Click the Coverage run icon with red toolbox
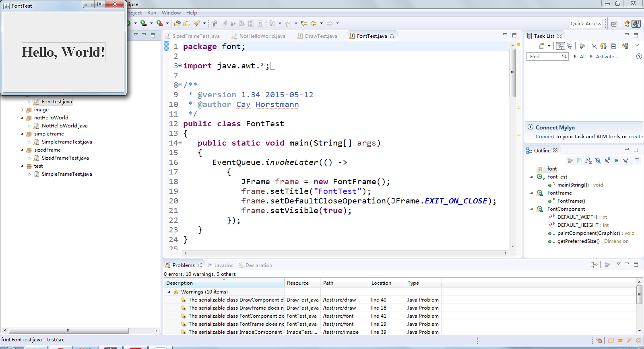The width and height of the screenshot is (644, 349). [143, 23]
